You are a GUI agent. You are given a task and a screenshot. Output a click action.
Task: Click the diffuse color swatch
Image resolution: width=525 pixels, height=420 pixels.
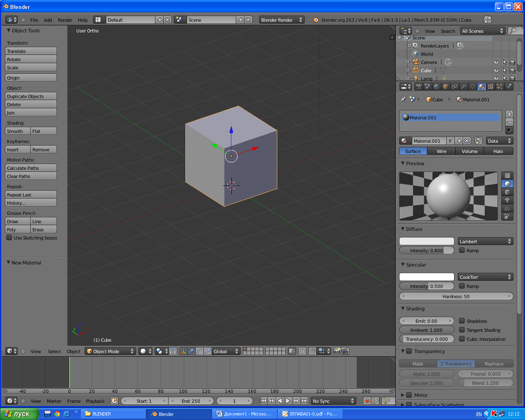point(427,241)
